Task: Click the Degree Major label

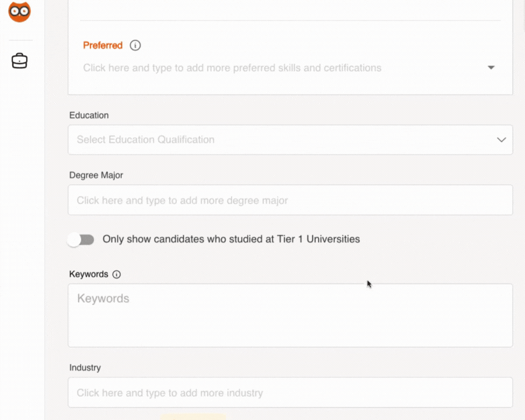Action: tap(96, 175)
